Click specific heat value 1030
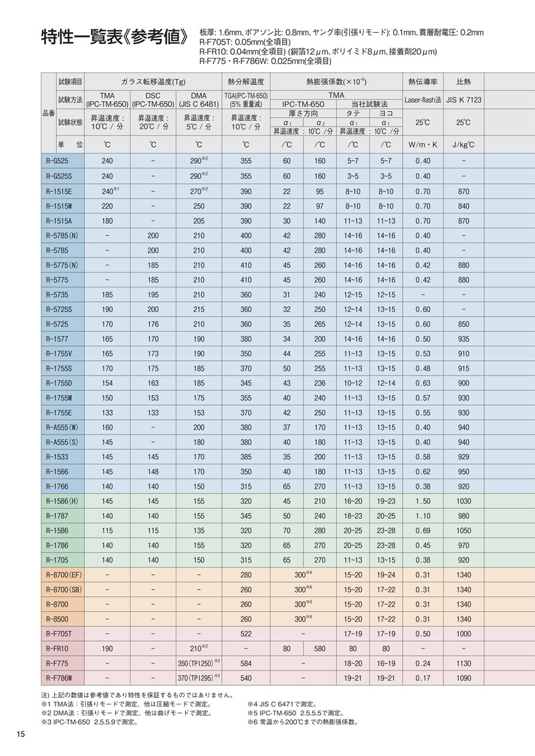 (x=463, y=501)
